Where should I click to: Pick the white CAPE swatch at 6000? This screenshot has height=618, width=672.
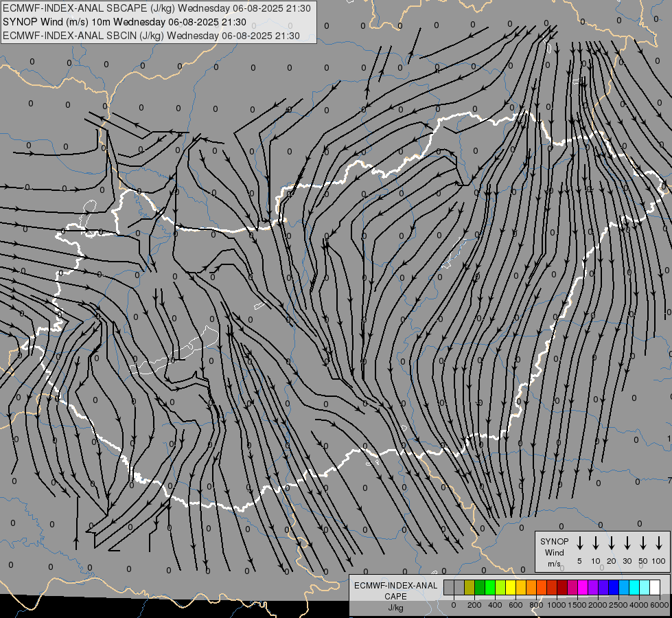pyautogui.click(x=654, y=587)
